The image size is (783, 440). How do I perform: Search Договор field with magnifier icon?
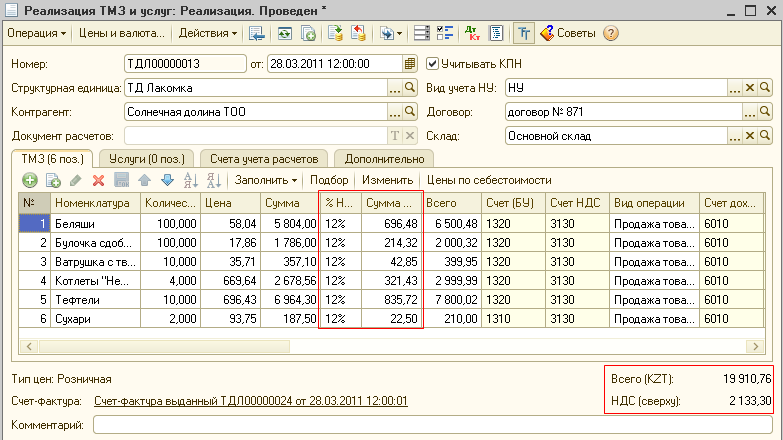[765, 111]
